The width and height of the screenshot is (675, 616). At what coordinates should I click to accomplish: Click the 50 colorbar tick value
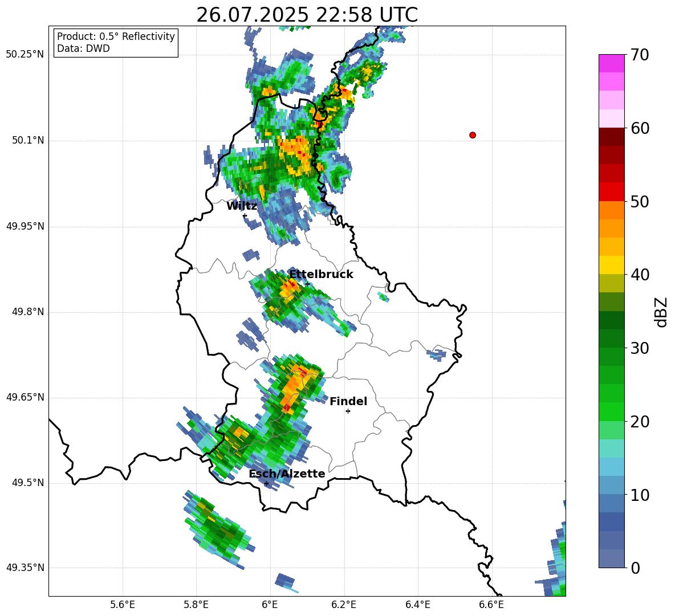tap(640, 201)
